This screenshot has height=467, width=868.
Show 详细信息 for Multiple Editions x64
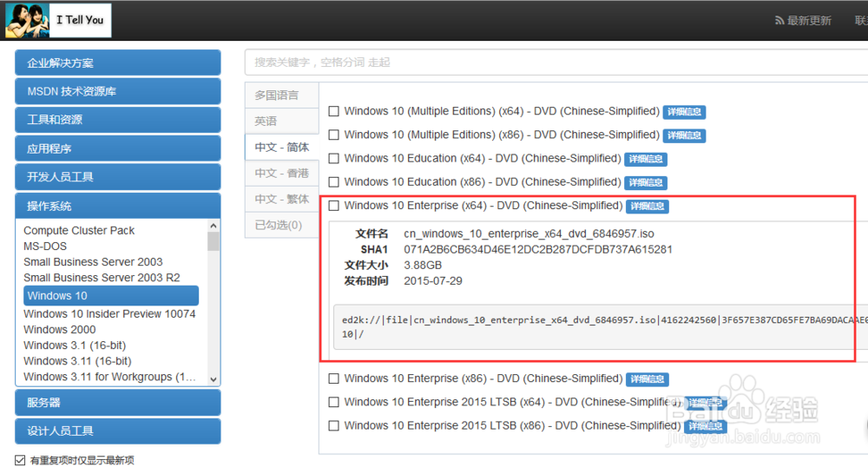684,112
